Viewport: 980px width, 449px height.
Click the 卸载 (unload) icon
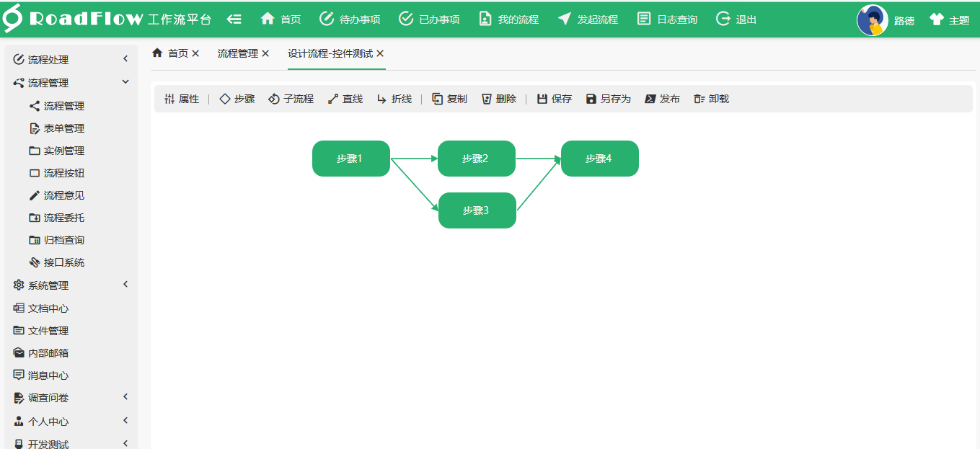tap(711, 99)
